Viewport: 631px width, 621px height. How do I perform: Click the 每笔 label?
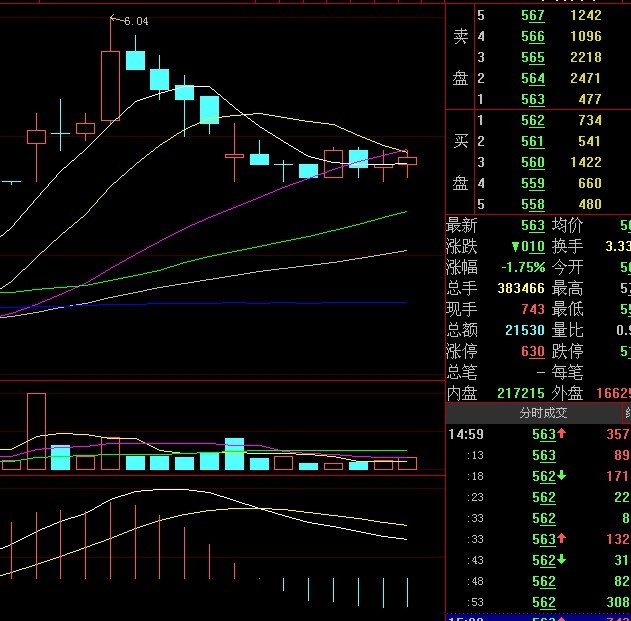pos(567,372)
